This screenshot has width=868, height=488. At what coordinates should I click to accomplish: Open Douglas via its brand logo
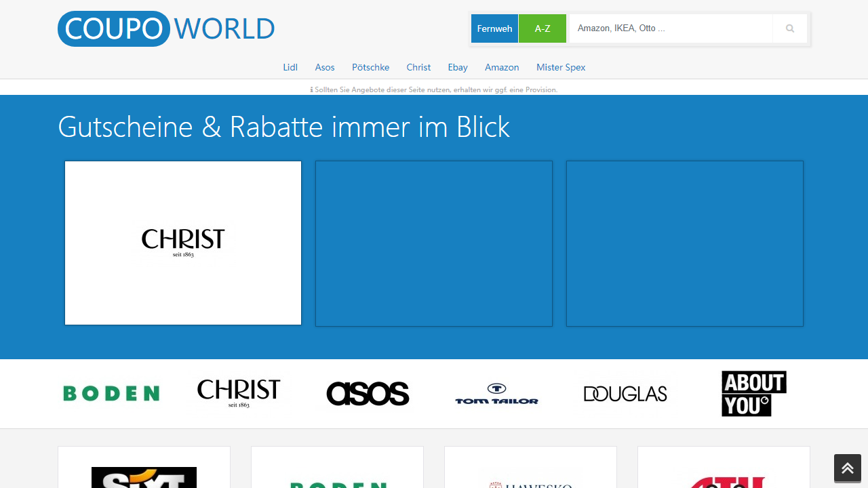tap(625, 393)
